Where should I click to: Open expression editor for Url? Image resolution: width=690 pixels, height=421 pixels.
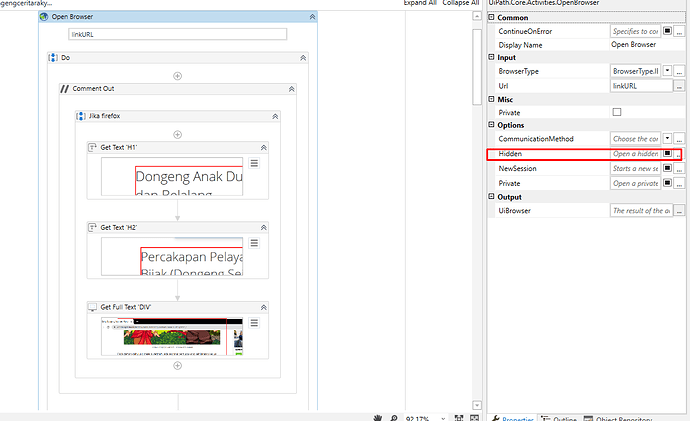pos(679,86)
